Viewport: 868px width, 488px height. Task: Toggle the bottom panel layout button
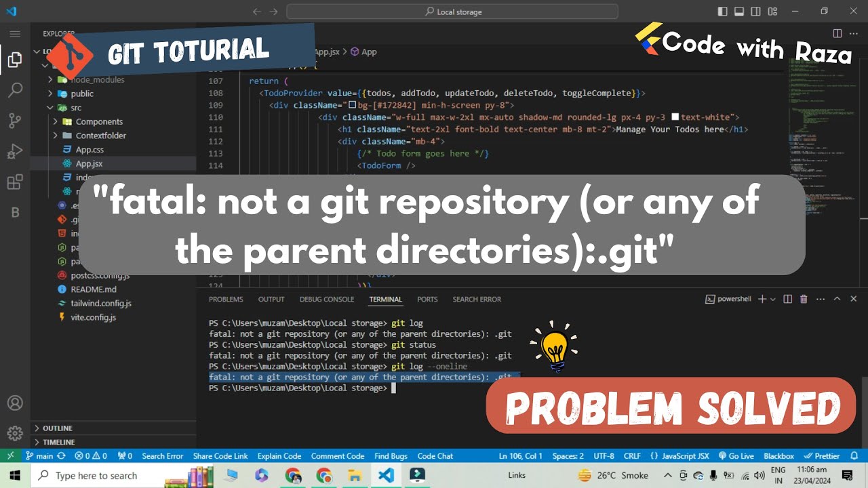click(x=740, y=12)
